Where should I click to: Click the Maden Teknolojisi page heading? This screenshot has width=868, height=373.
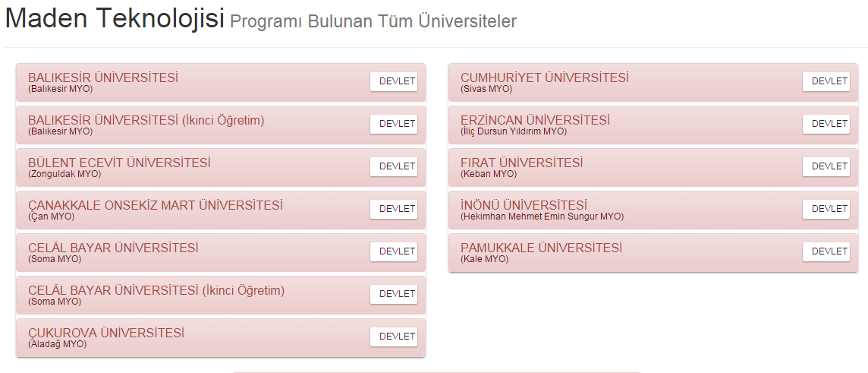click(x=115, y=19)
